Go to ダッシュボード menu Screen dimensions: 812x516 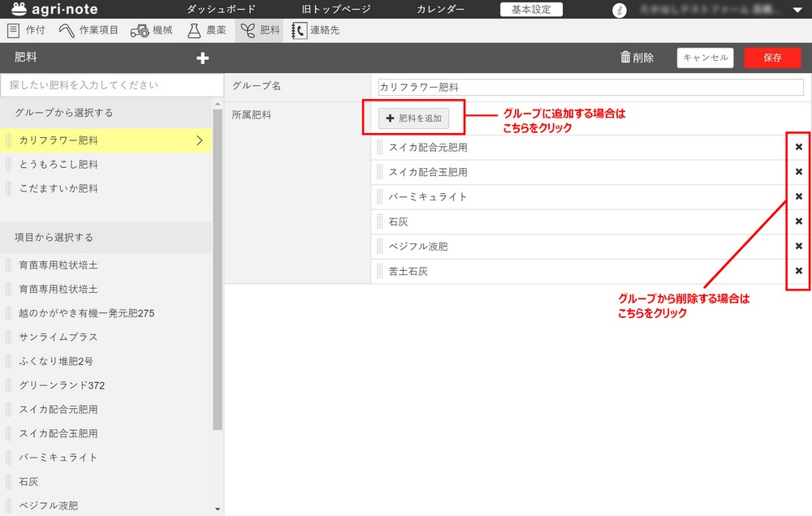221,10
